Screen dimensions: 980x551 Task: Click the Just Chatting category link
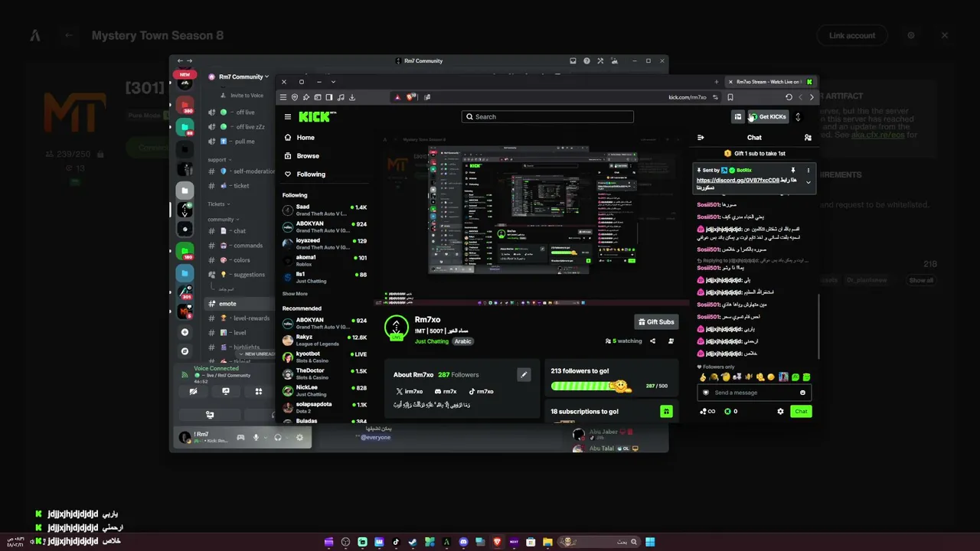[431, 341]
